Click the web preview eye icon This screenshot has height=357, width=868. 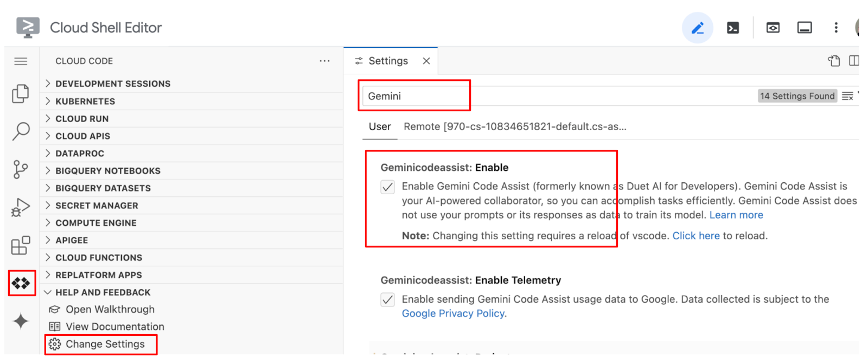(773, 28)
